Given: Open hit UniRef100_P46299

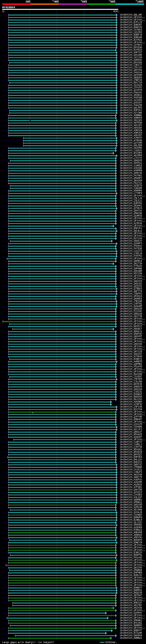Looking at the screenshot, I should tap(131, 105).
